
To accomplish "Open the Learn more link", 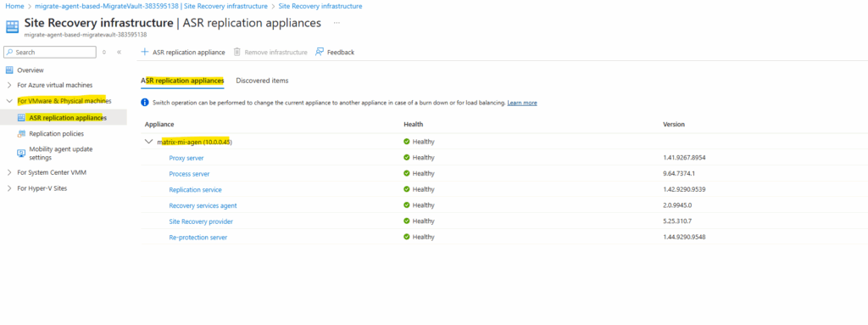I will (x=522, y=104).
